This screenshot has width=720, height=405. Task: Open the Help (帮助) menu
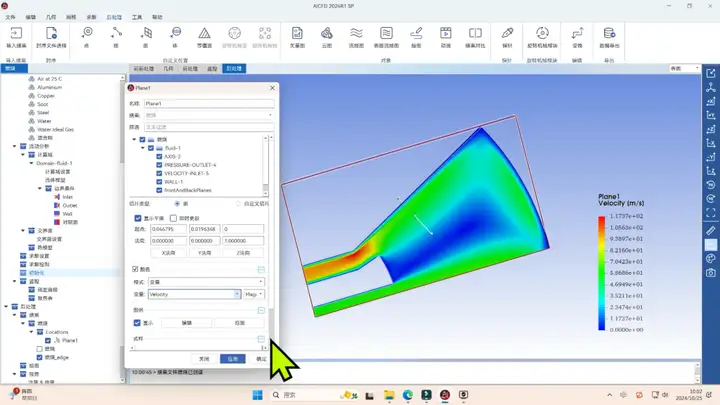tap(157, 17)
